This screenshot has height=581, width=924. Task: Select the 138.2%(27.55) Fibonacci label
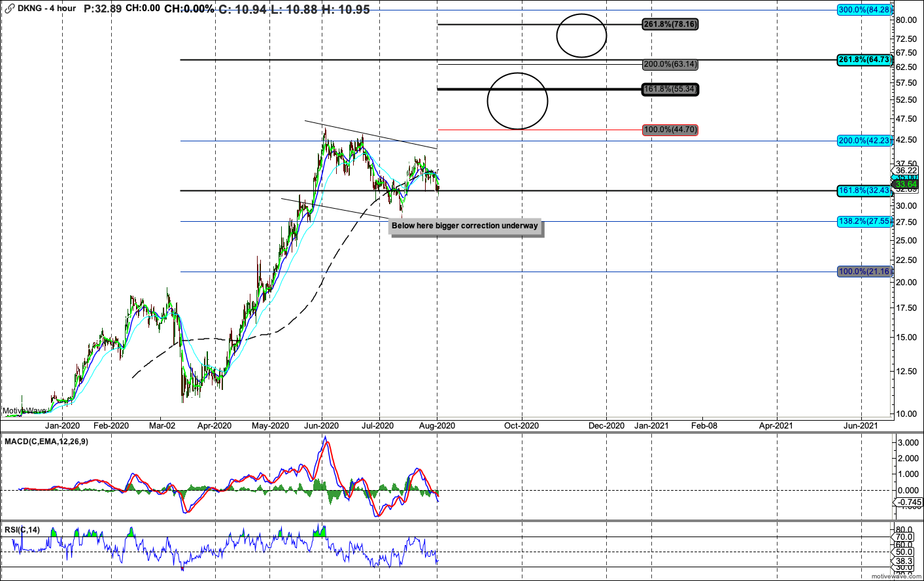click(x=864, y=221)
